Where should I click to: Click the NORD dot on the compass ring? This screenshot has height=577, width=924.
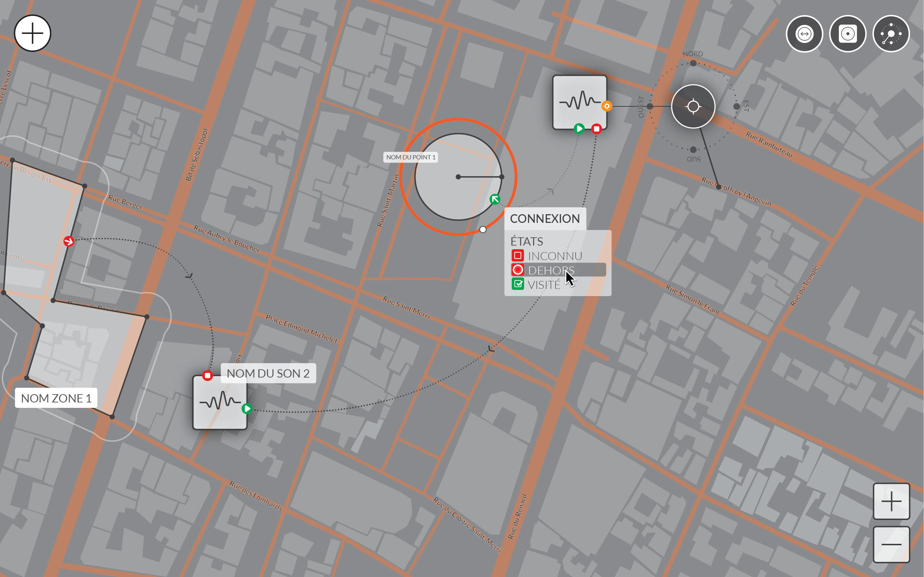pyautogui.click(x=693, y=63)
